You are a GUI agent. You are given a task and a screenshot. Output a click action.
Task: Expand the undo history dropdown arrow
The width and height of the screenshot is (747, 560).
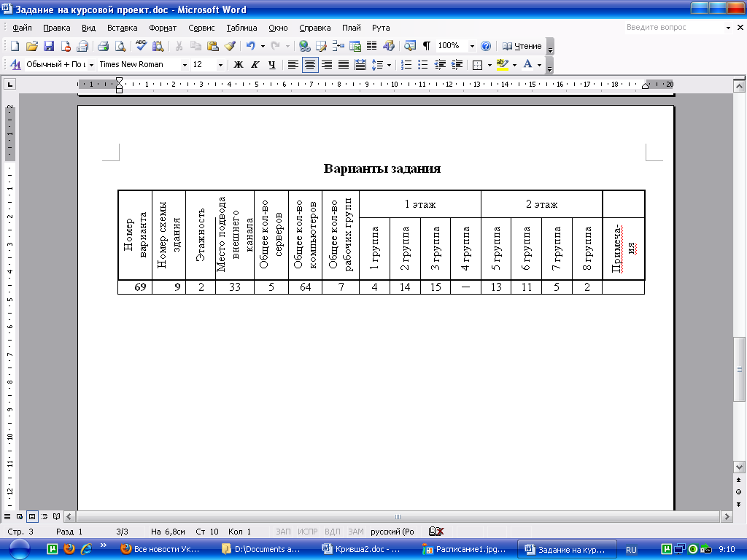click(263, 46)
